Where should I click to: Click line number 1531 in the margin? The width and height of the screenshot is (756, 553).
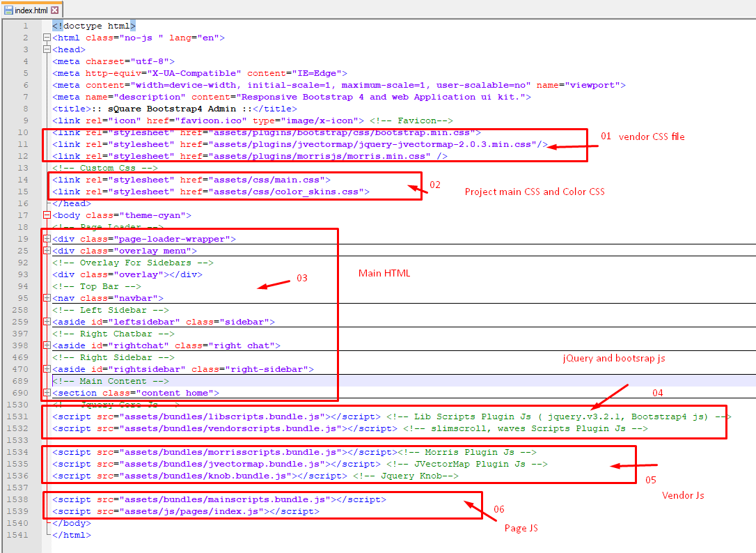click(x=17, y=416)
